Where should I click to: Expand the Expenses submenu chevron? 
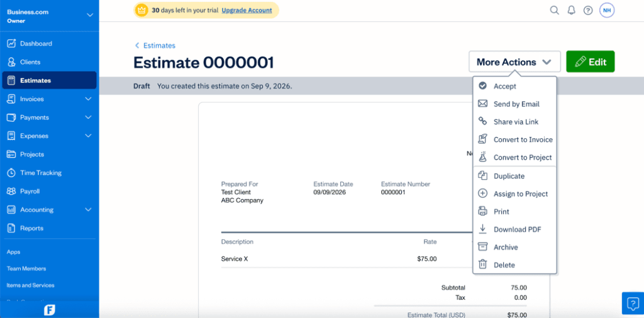click(x=88, y=136)
